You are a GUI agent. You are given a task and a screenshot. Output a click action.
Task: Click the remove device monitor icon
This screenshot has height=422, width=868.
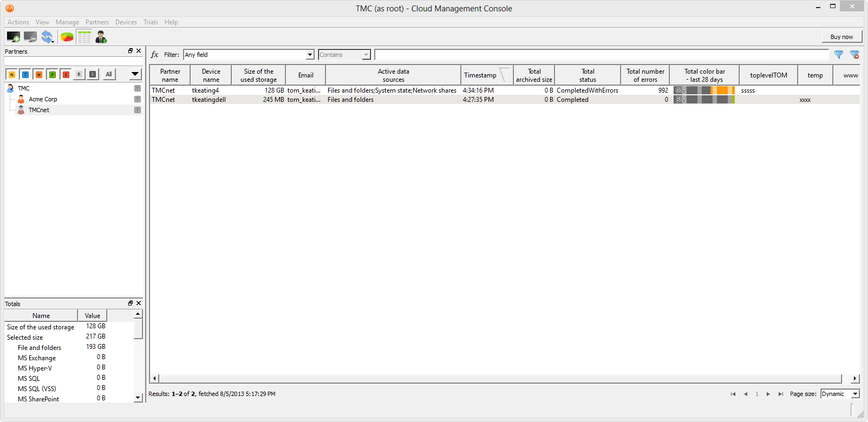point(30,37)
